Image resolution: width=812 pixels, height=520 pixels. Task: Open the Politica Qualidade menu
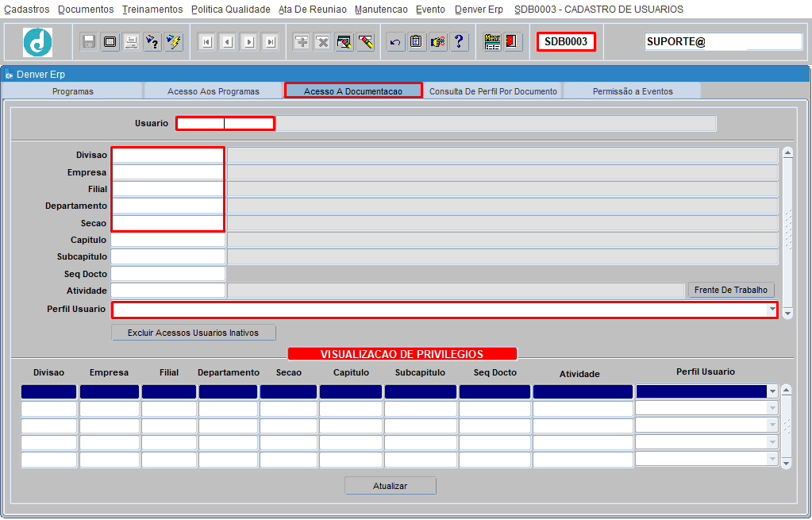[230, 10]
